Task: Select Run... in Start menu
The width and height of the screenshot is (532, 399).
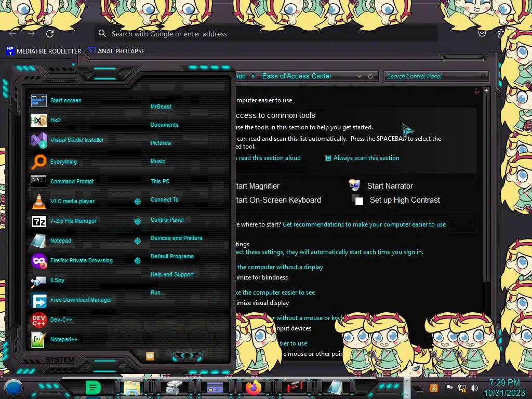Action: (x=157, y=293)
